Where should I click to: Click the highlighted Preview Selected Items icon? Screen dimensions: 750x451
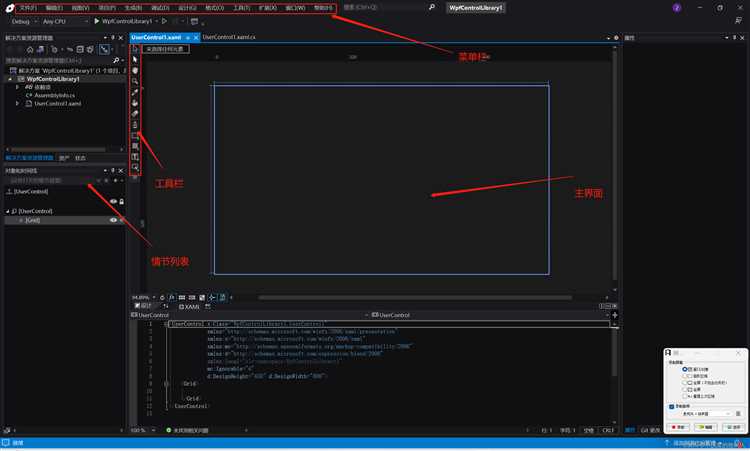coord(104,49)
